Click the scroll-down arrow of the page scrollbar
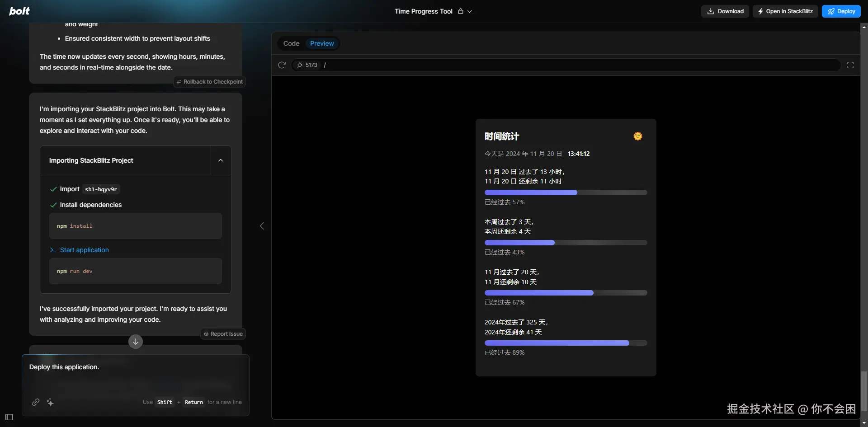Screen dimensions: 868x427 coord(864,423)
